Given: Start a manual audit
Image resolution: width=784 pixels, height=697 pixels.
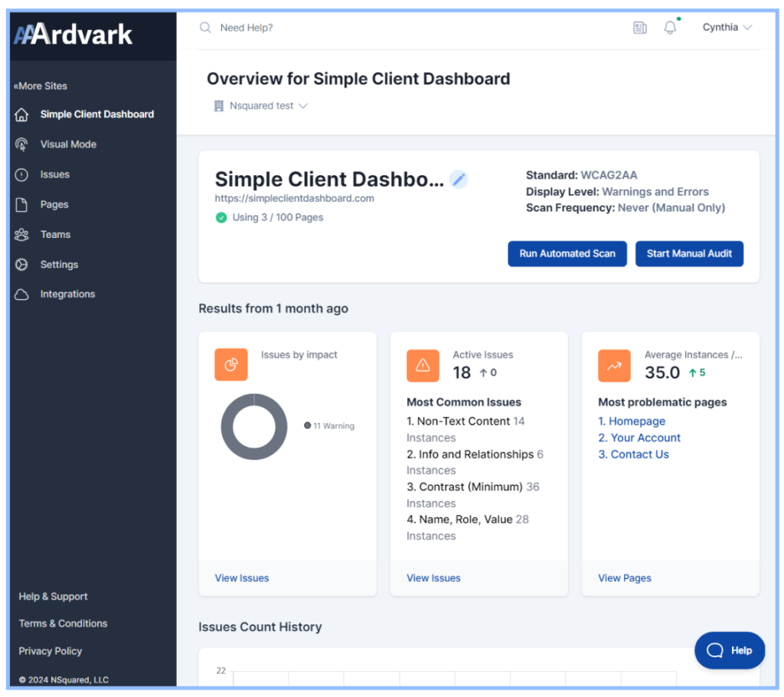Looking at the screenshot, I should pyautogui.click(x=689, y=253).
